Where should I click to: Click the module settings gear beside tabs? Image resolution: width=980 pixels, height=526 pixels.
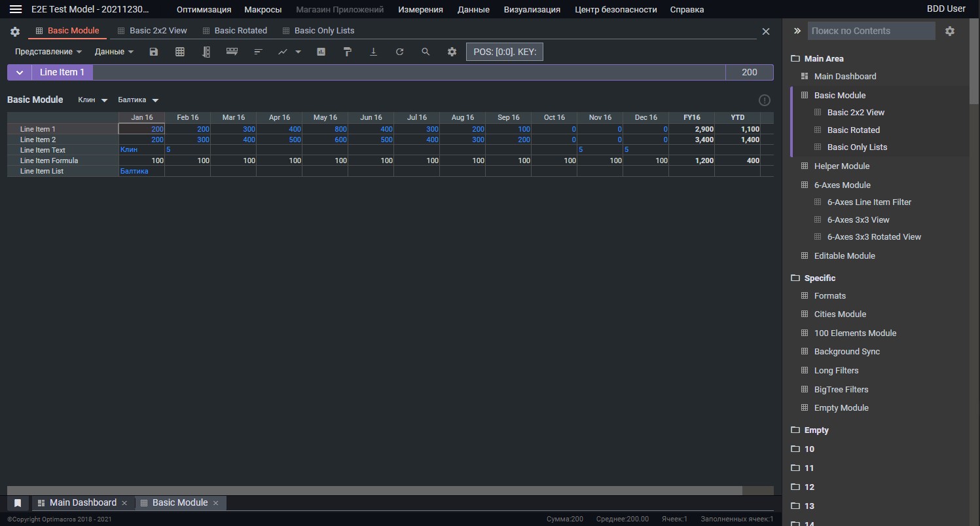pos(15,31)
